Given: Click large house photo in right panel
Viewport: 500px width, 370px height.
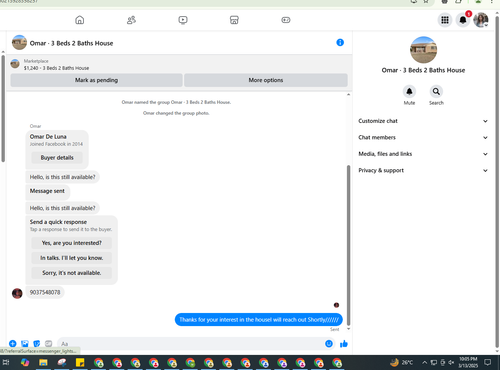Looking at the screenshot, I should (423, 50).
